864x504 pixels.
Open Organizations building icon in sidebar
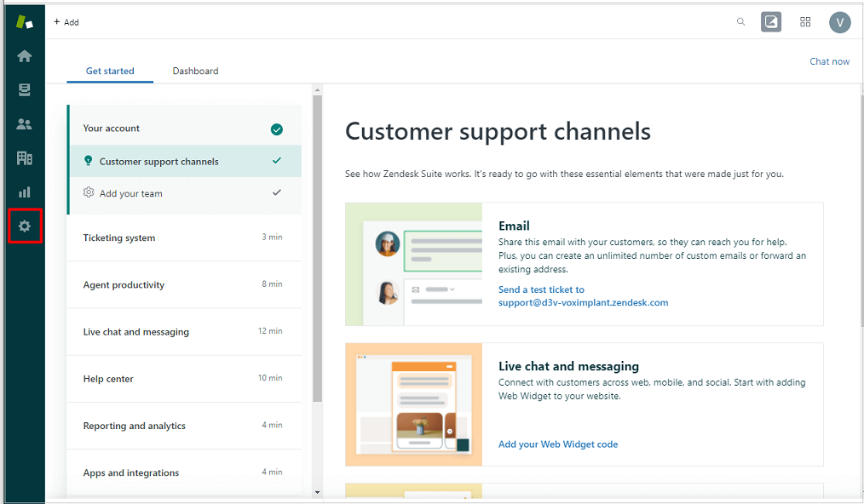click(x=24, y=158)
